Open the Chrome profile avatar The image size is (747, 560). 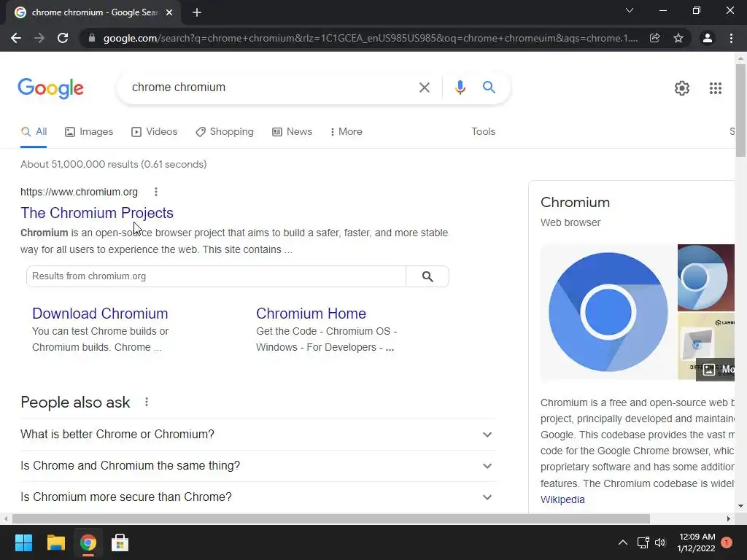point(708,38)
